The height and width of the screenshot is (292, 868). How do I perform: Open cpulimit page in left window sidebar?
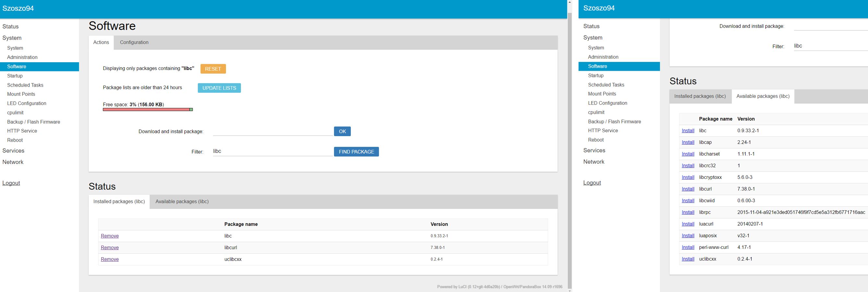tap(16, 113)
